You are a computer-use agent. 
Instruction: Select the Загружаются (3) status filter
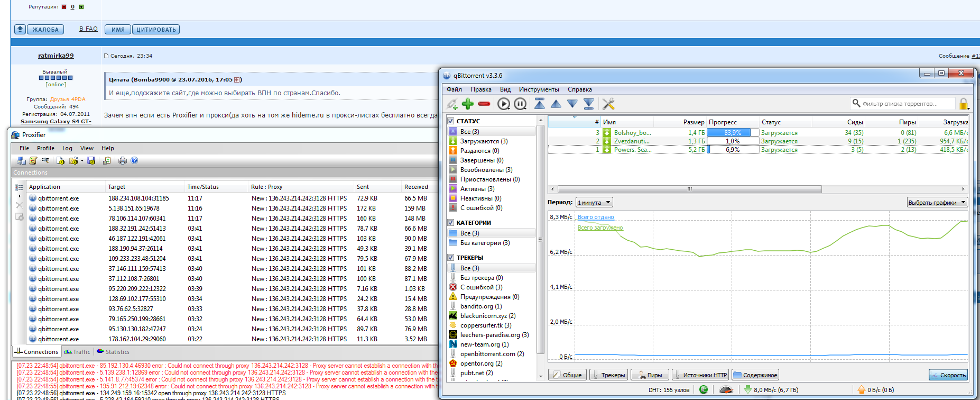coord(484,141)
